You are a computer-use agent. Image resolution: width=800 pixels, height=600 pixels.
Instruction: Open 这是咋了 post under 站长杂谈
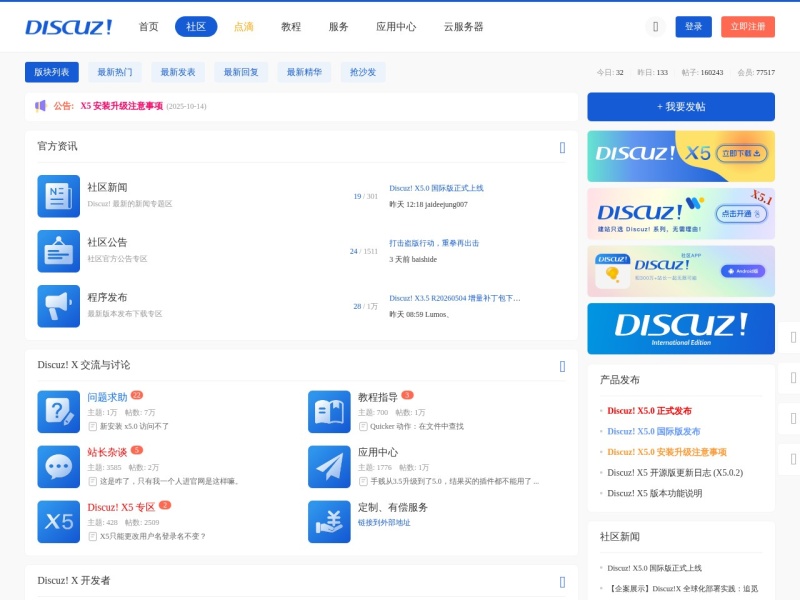[x=169, y=482]
